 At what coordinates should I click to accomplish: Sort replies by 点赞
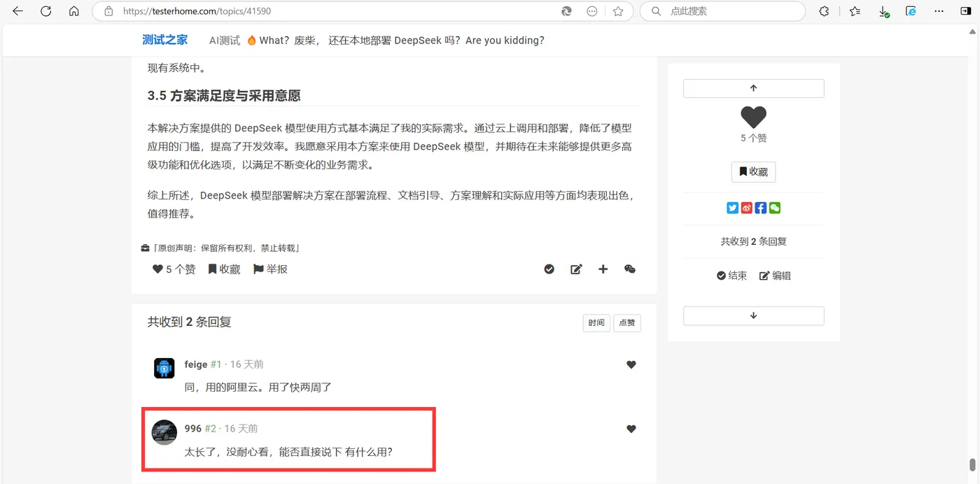coord(627,323)
